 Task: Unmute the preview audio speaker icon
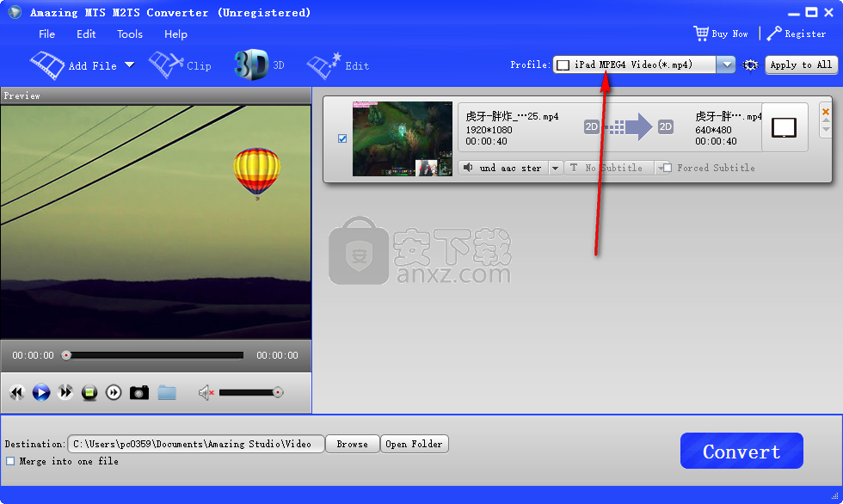point(206,392)
